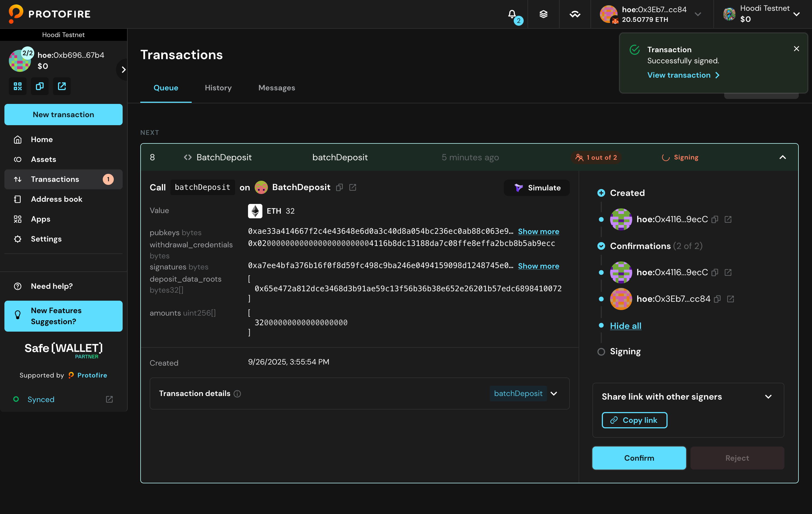Screen dimensions: 812x514
Task: Show the Safe QR code icon
Action: pos(17,86)
